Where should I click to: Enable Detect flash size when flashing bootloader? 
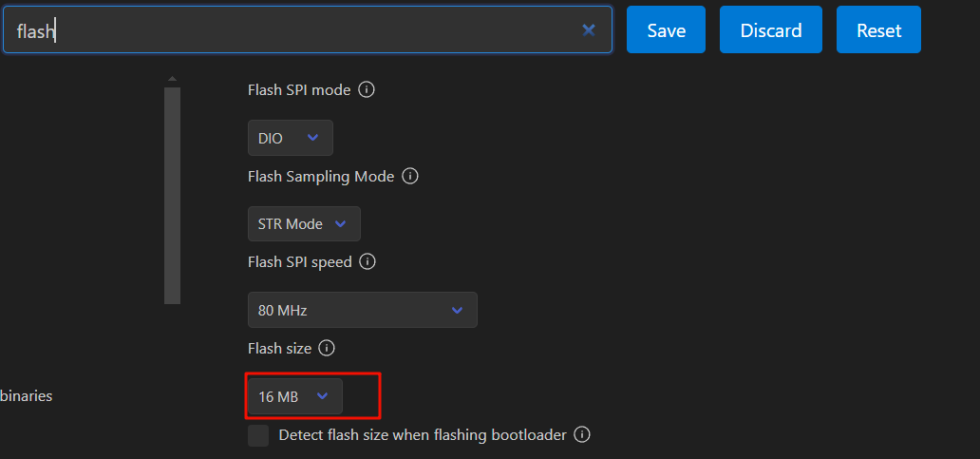coord(258,435)
